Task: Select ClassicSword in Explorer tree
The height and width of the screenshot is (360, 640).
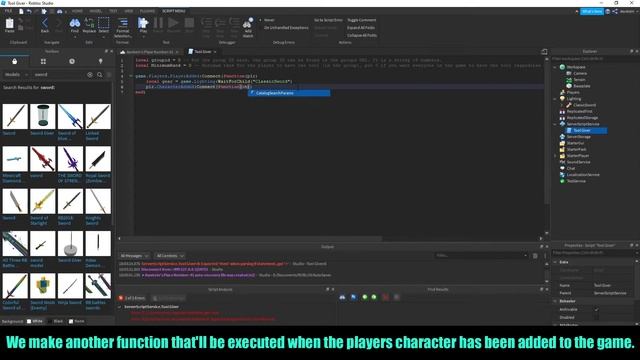Action: click(584, 105)
